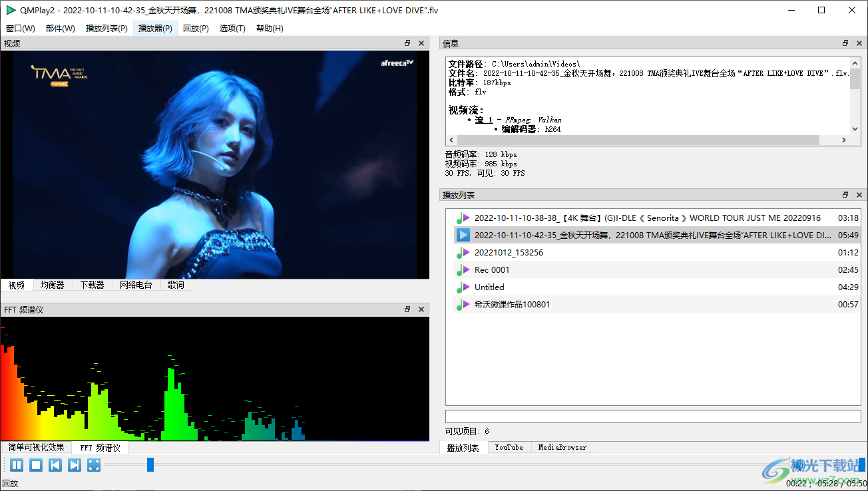Open the 播放列表(P) menu
Viewport: 868px width, 491px height.
(x=107, y=29)
